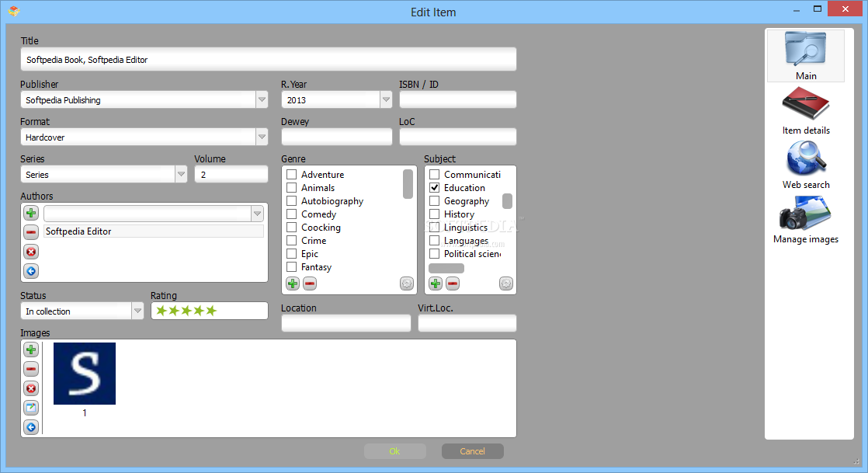Check the History subject
Viewport: 868px width, 473px height.
tap(435, 214)
